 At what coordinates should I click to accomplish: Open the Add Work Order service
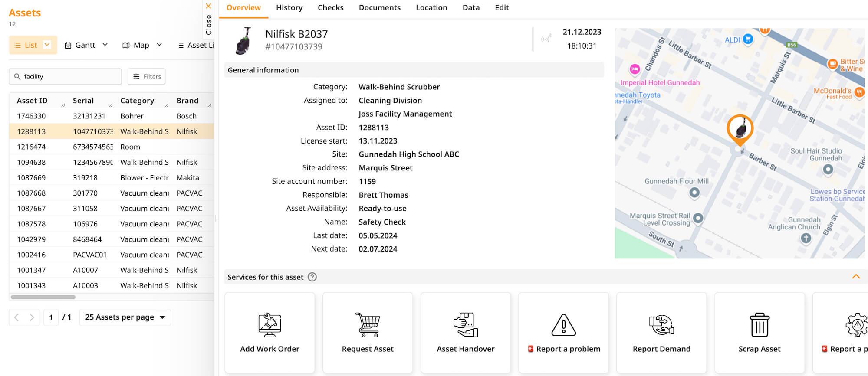pyautogui.click(x=270, y=333)
